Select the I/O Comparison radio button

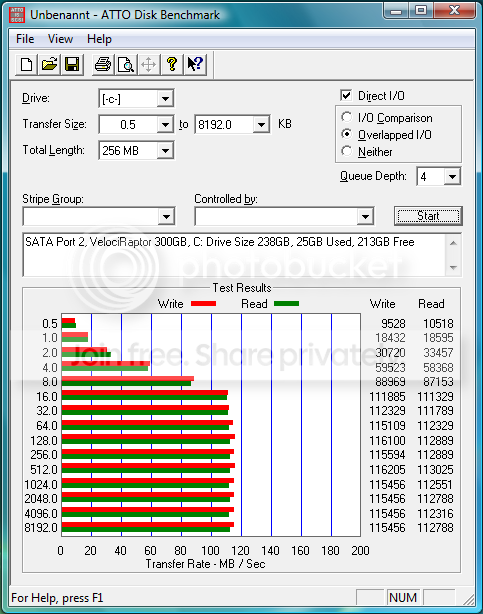click(346, 117)
